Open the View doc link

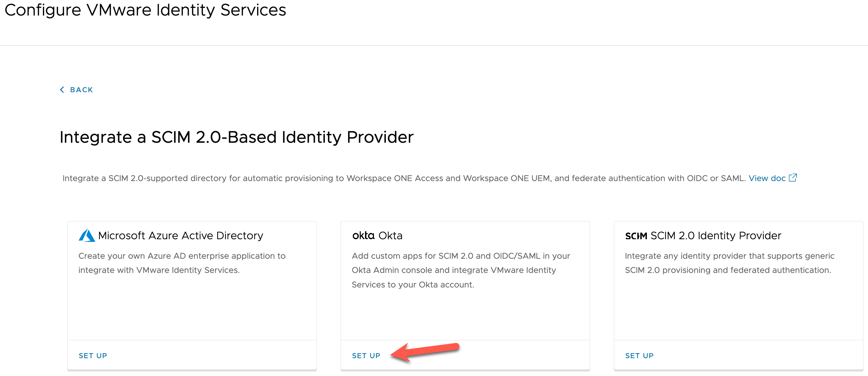pos(767,178)
